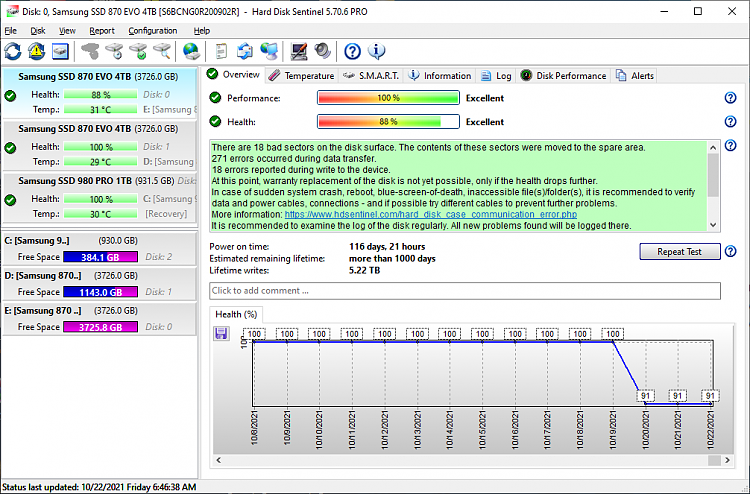The image size is (750, 494).
Task: Open the Report menu
Action: [x=102, y=31]
